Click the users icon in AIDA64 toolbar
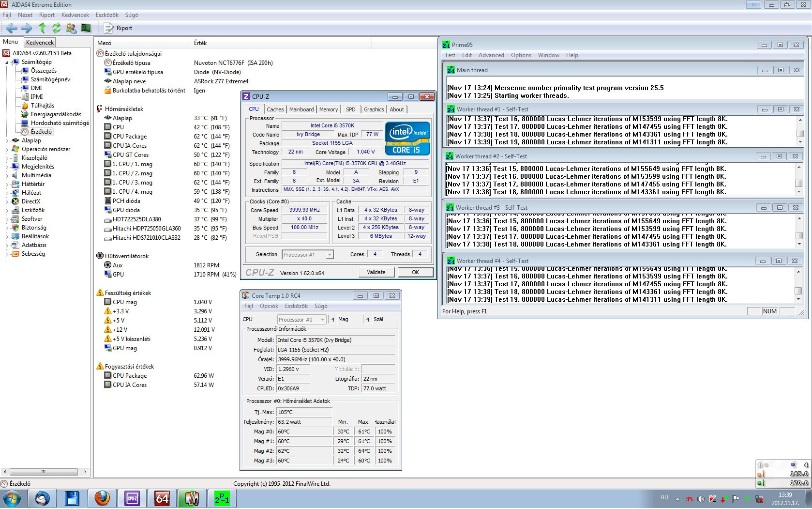 (x=71, y=28)
